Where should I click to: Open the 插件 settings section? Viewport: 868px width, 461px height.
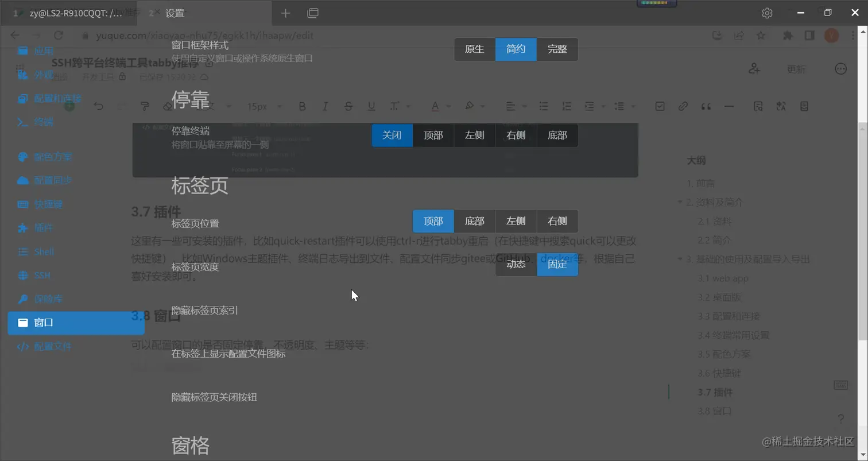tap(76, 228)
